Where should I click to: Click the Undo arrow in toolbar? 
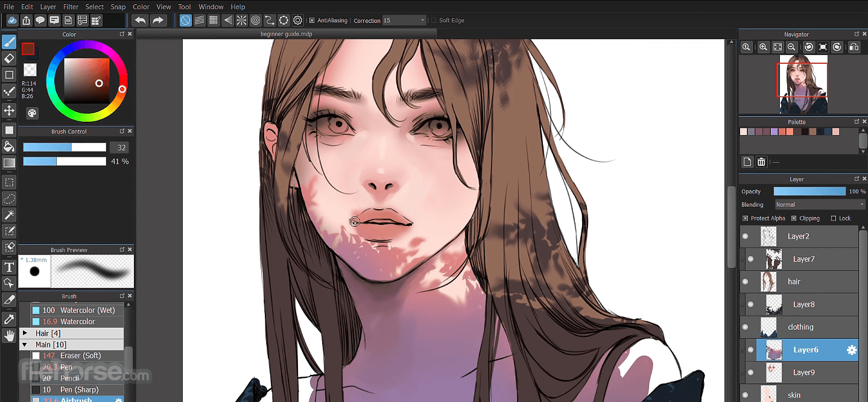pos(140,20)
